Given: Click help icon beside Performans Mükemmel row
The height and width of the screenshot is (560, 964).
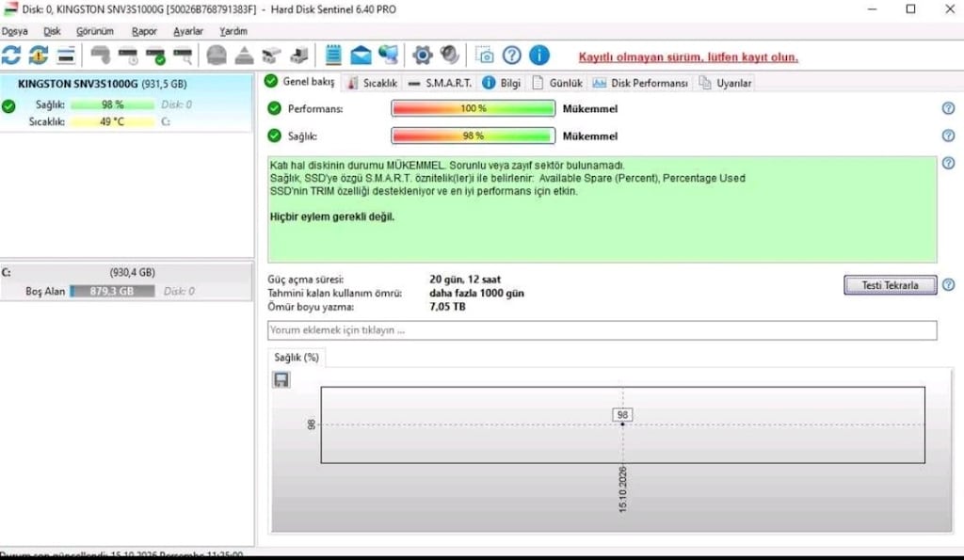Looking at the screenshot, I should click(948, 108).
